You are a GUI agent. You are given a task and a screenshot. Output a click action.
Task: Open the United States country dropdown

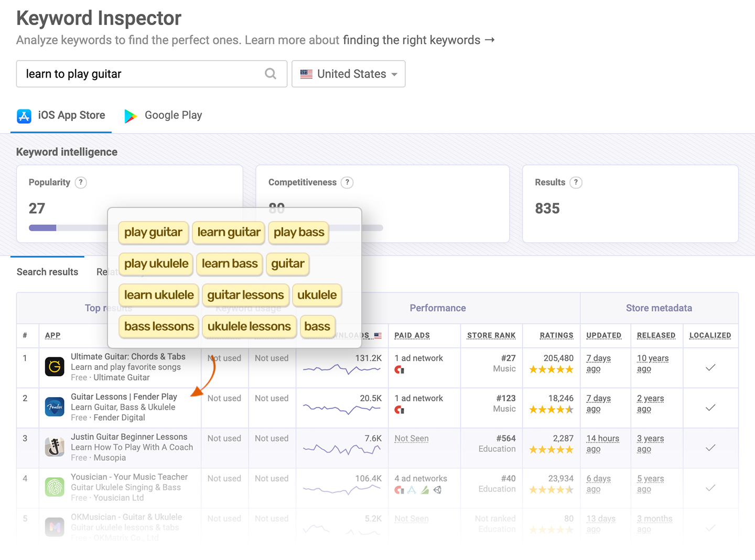pyautogui.click(x=349, y=74)
